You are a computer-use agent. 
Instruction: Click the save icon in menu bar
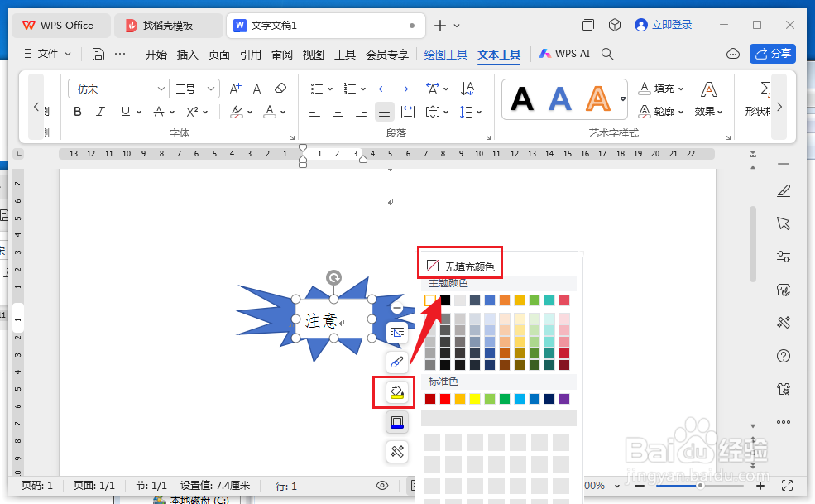click(98, 54)
